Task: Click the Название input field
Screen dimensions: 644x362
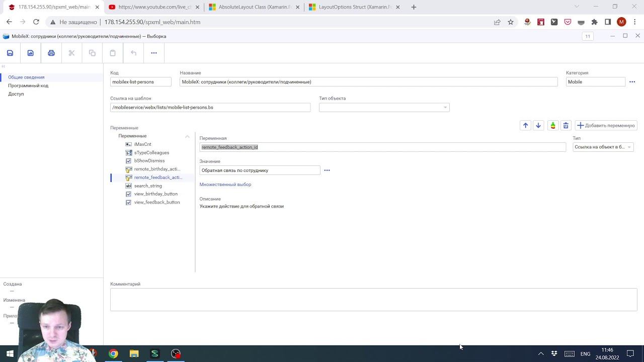Action: point(369,82)
